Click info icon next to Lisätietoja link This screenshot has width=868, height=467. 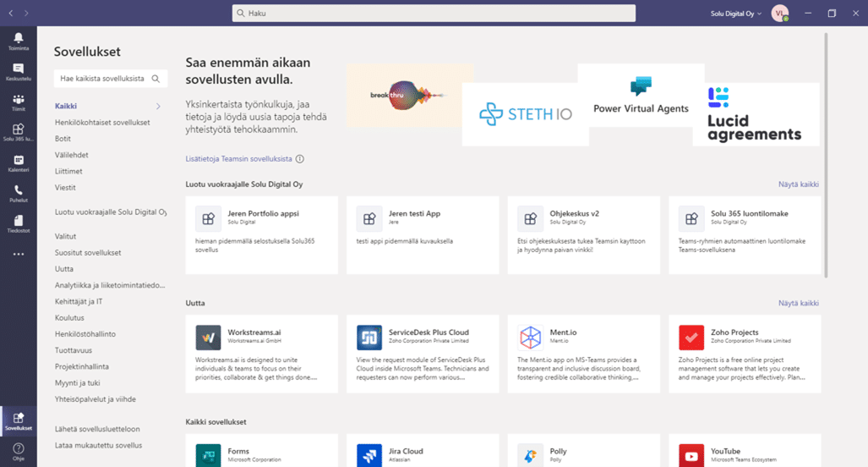[x=299, y=159]
